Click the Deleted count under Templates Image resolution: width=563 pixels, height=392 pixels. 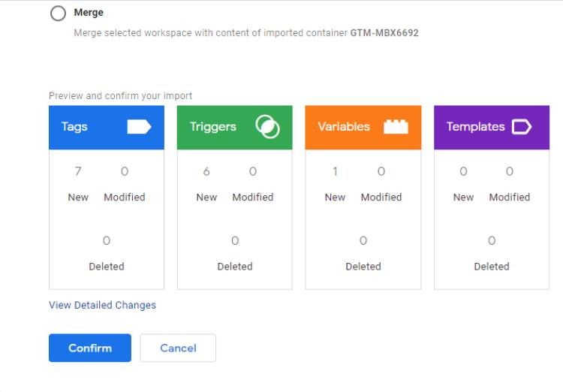[492, 241]
